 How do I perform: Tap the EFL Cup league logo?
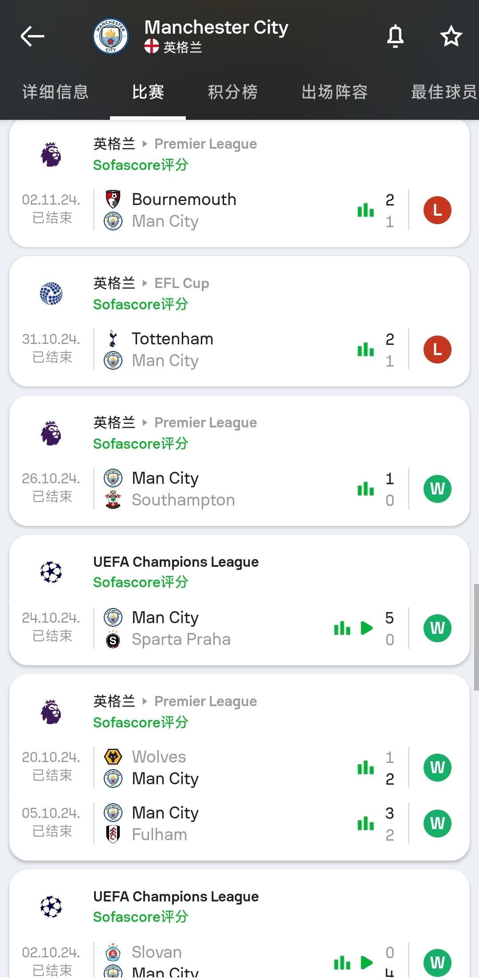pyautogui.click(x=51, y=294)
